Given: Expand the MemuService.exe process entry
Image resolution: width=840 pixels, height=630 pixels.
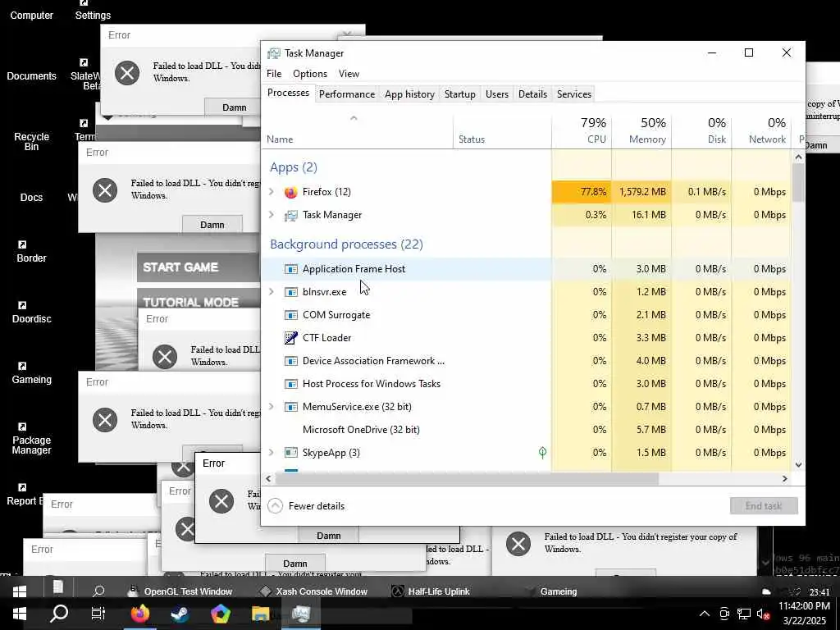Looking at the screenshot, I should 271,407.
